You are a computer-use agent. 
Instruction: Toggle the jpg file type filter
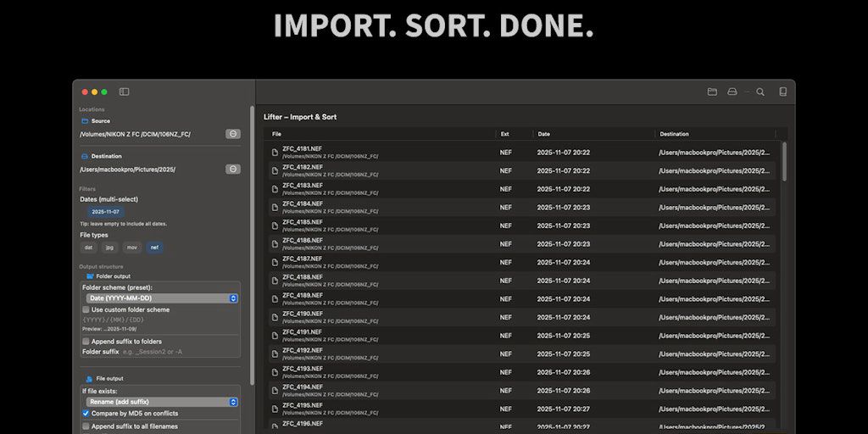[109, 248]
